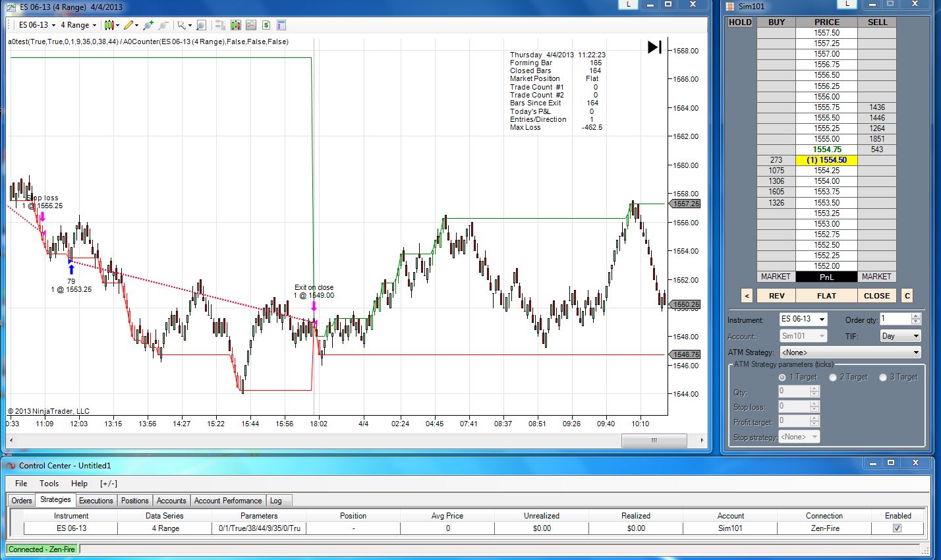Click the data box magnifier icon
Viewport: 941px width, 560px height.
(x=202, y=25)
